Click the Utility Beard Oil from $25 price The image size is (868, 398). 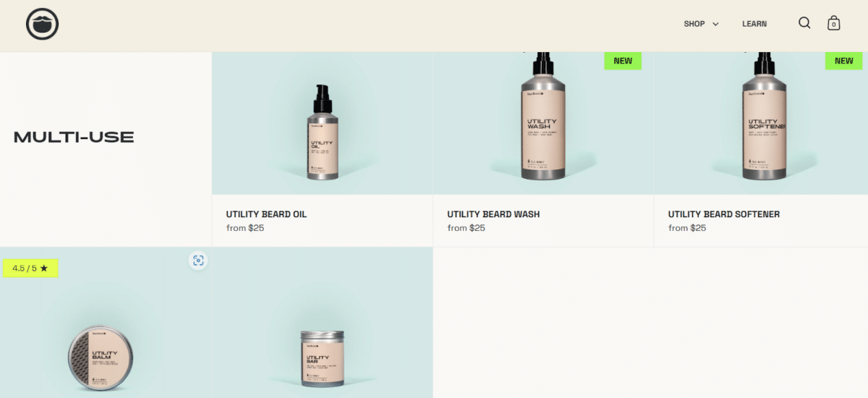click(245, 228)
